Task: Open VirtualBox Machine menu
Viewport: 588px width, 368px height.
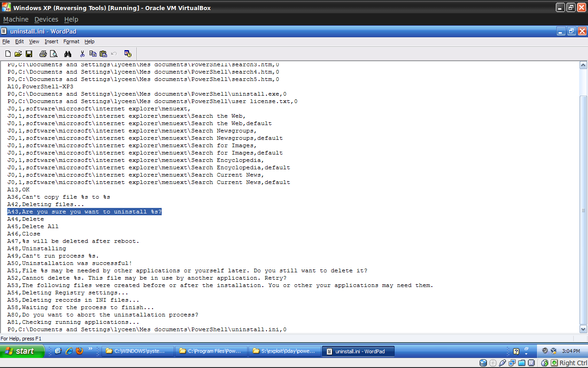Action: coord(16,19)
